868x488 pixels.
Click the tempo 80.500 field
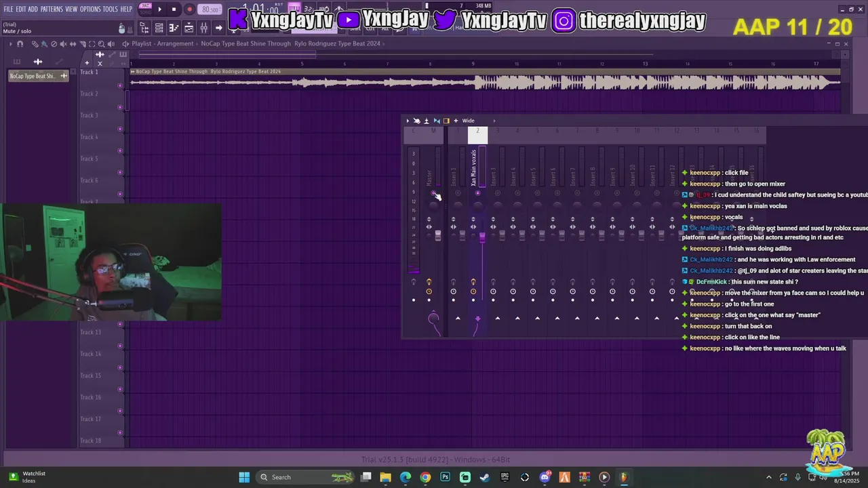click(210, 9)
